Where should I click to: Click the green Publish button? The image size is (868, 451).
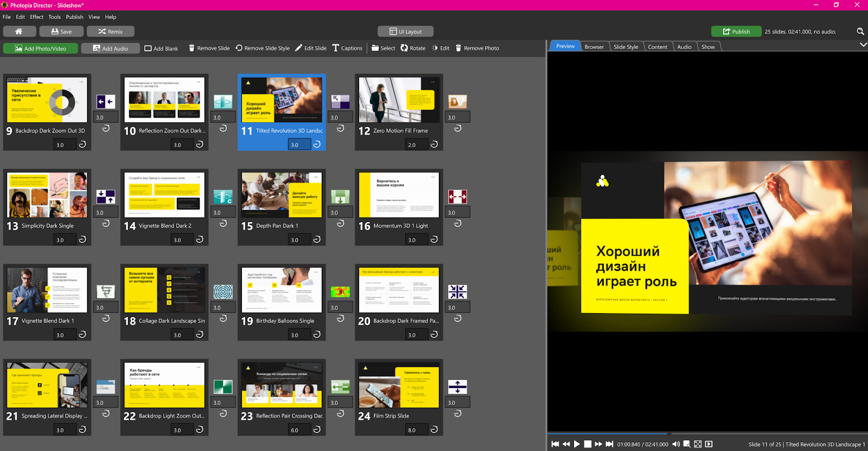[736, 31]
